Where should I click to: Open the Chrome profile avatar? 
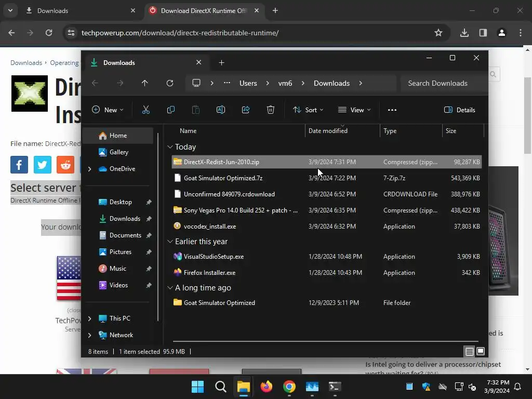tap(501, 33)
